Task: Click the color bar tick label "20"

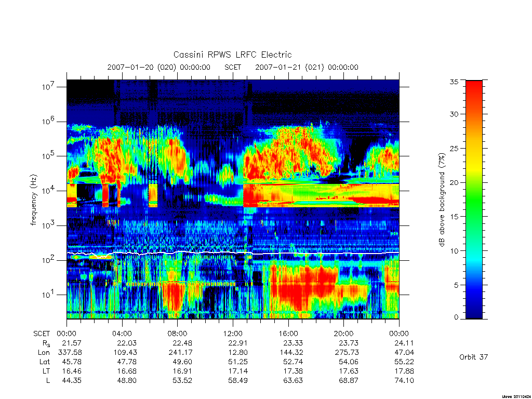Action: click(x=454, y=182)
